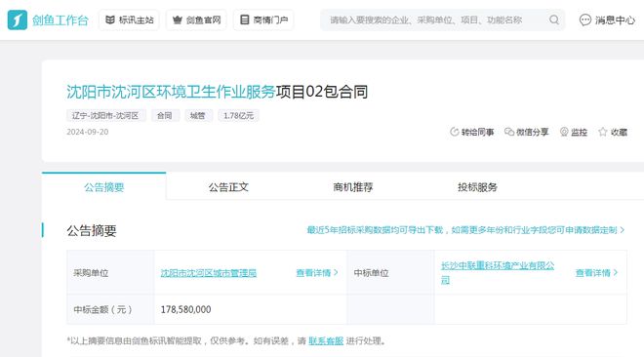Click the 剑鱼工作台 brand text
This screenshot has width=644, height=357.
[60, 20]
